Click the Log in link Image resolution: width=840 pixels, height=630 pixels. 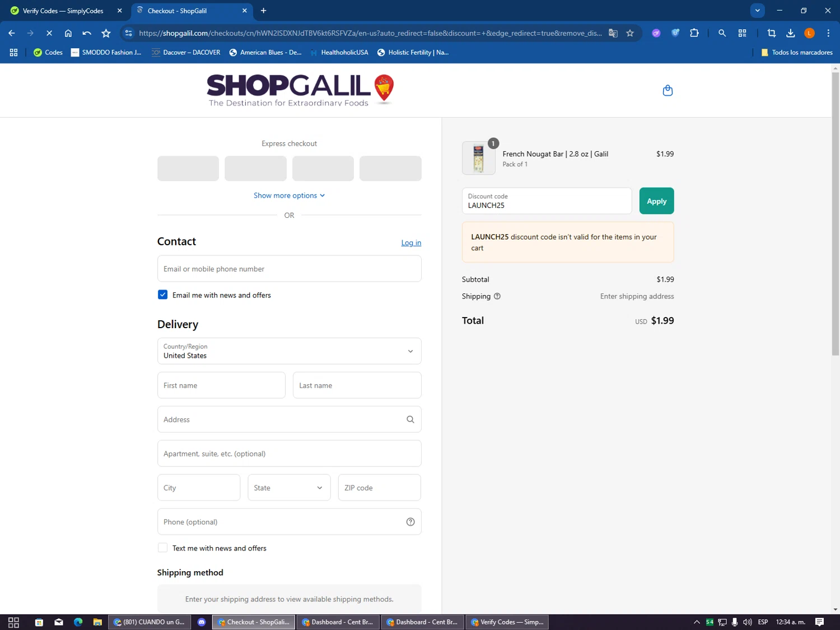pos(411,242)
